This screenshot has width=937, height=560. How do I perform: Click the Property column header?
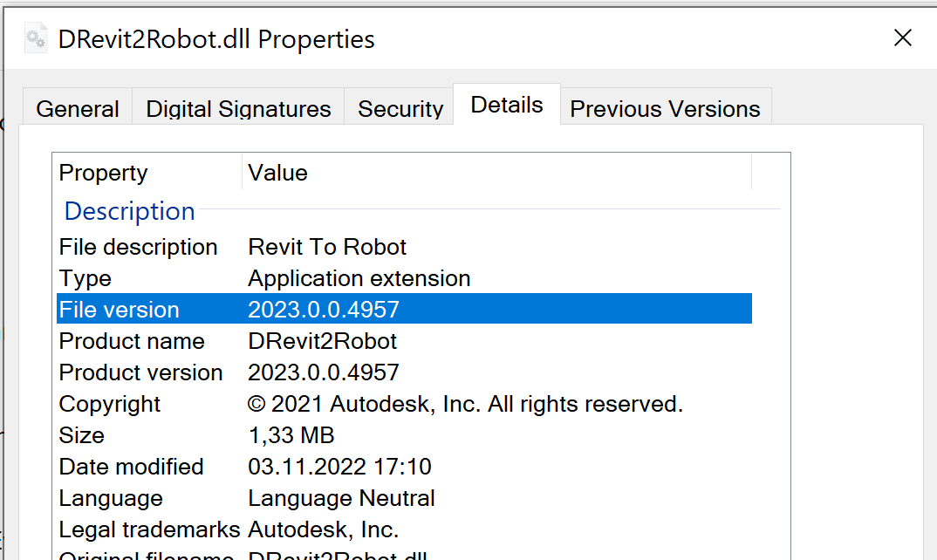[103, 173]
